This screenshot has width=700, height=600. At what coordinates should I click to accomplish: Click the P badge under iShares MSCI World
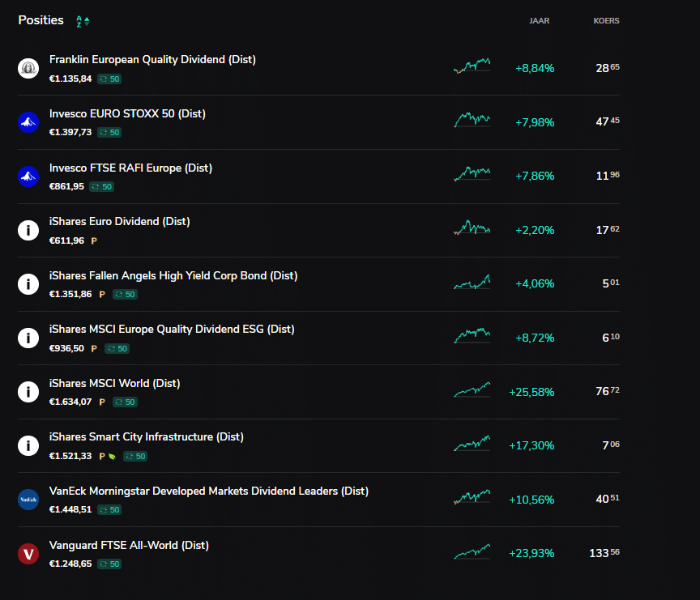pyautogui.click(x=102, y=402)
